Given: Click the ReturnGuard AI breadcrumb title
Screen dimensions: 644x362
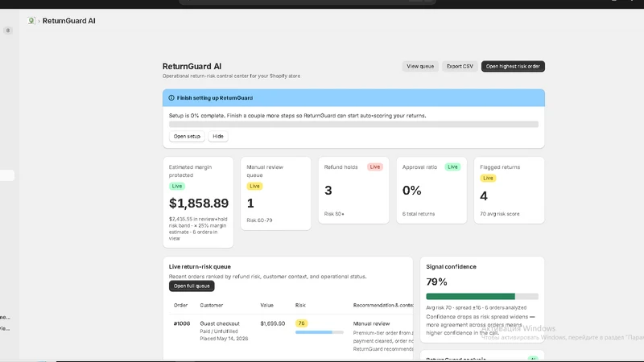Looking at the screenshot, I should tap(69, 21).
